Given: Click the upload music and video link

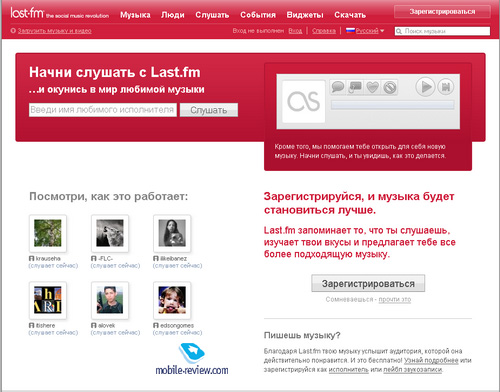Looking at the screenshot, I should (x=54, y=31).
